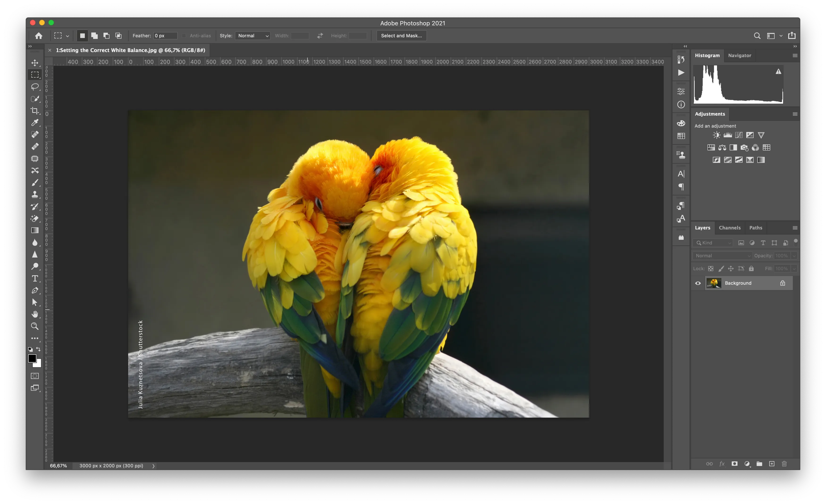Toggle Quick Mask mode

[35, 376]
